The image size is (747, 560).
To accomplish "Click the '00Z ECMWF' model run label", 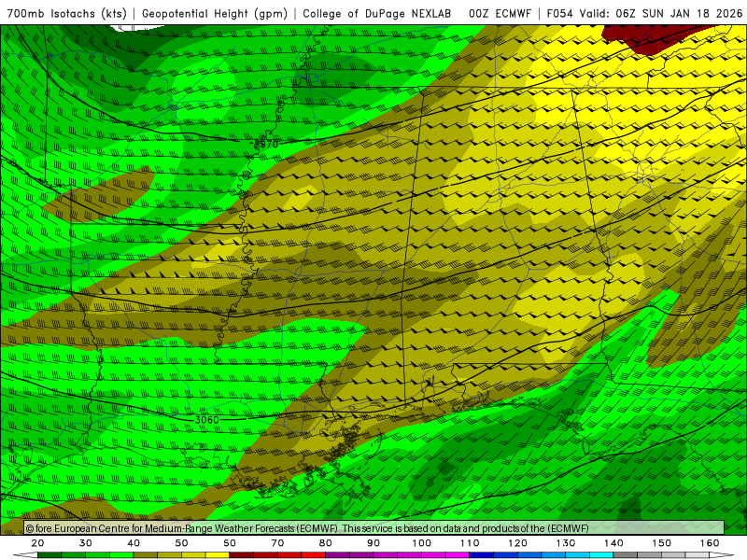I will [x=500, y=14].
